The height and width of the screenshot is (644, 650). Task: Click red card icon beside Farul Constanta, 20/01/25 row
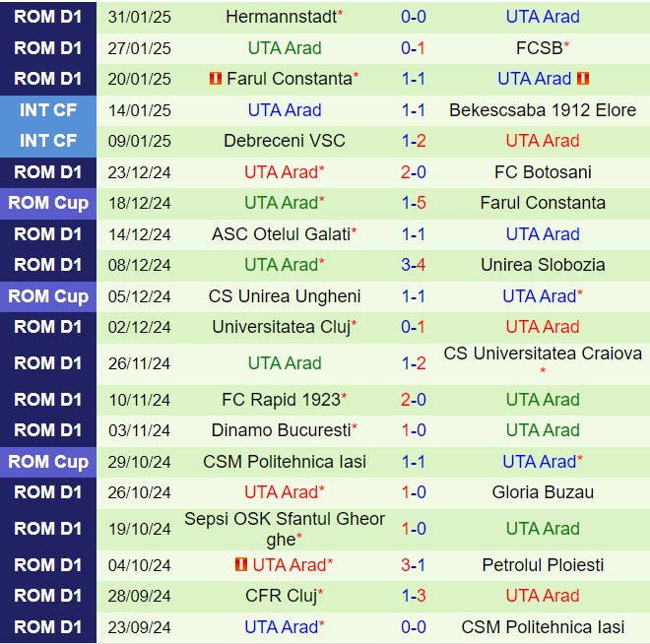pyautogui.click(x=216, y=79)
